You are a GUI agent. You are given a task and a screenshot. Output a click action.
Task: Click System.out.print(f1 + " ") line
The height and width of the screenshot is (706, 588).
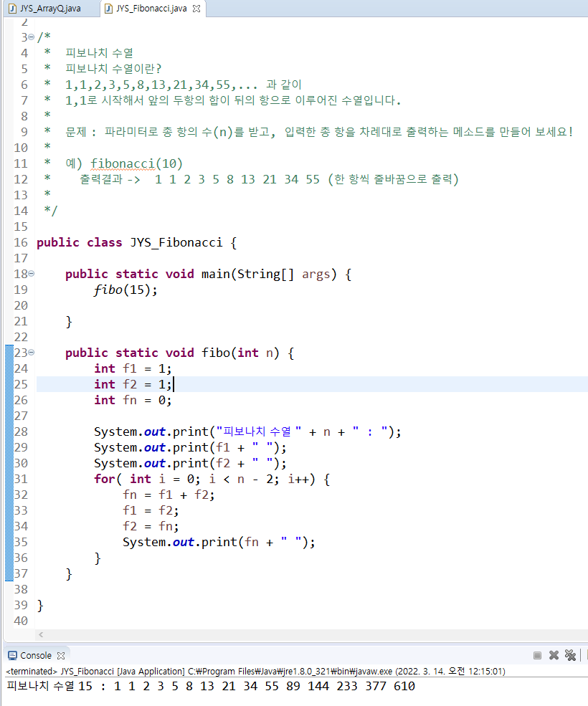coord(190,447)
